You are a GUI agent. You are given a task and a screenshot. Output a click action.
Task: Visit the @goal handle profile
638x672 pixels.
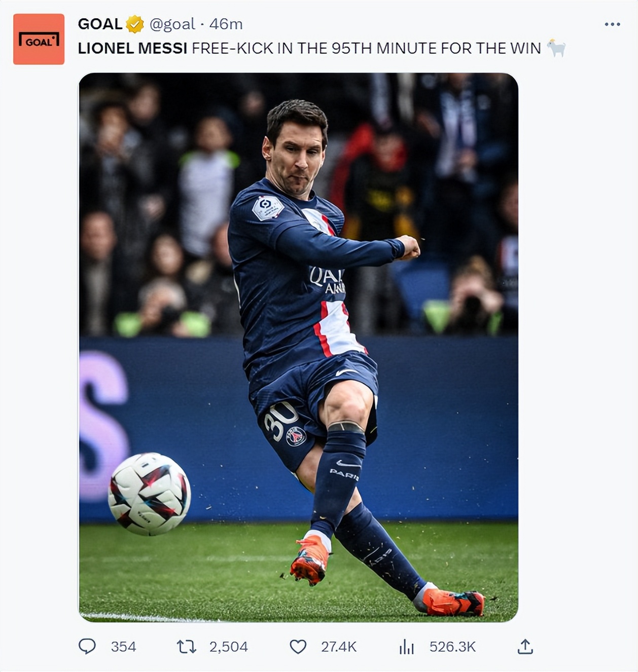(x=172, y=24)
